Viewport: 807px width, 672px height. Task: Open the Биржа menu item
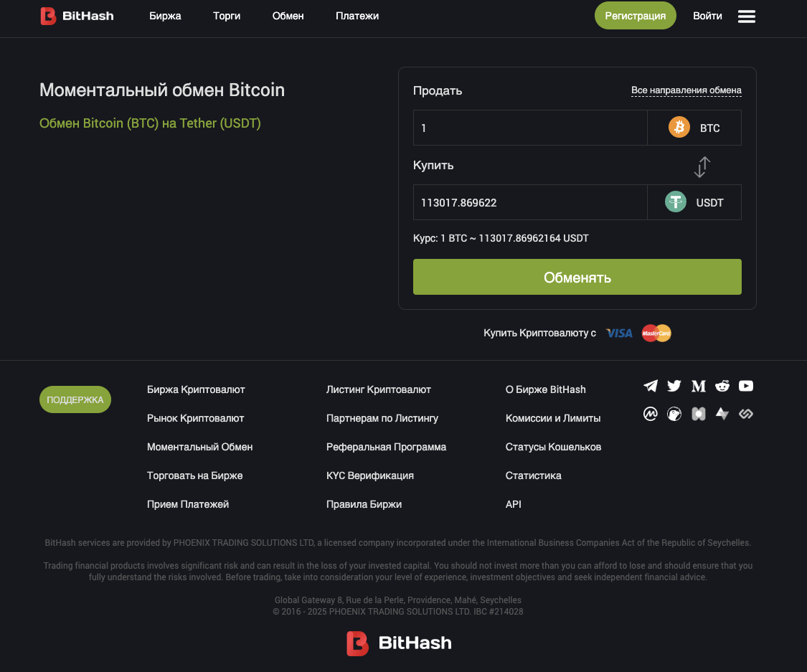tap(165, 16)
